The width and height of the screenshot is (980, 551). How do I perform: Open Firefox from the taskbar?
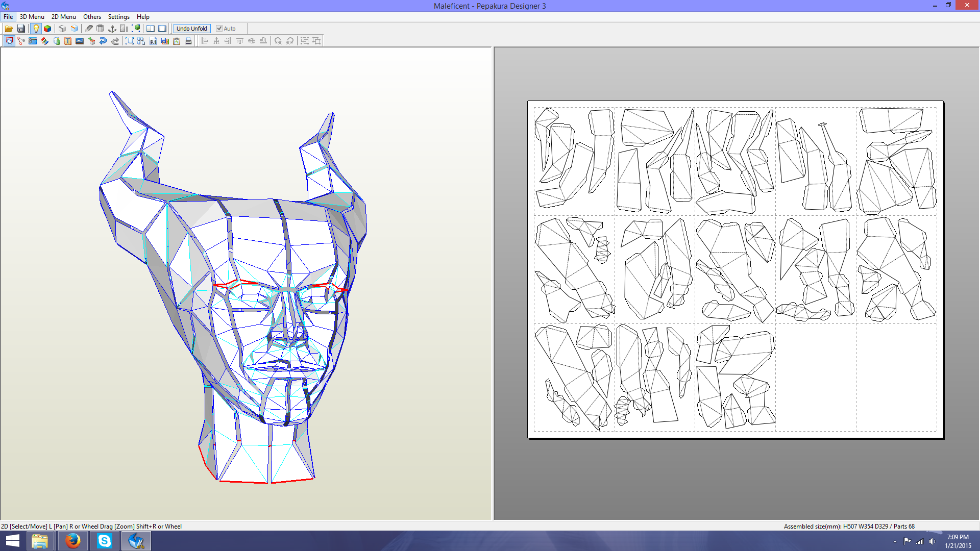(x=72, y=541)
